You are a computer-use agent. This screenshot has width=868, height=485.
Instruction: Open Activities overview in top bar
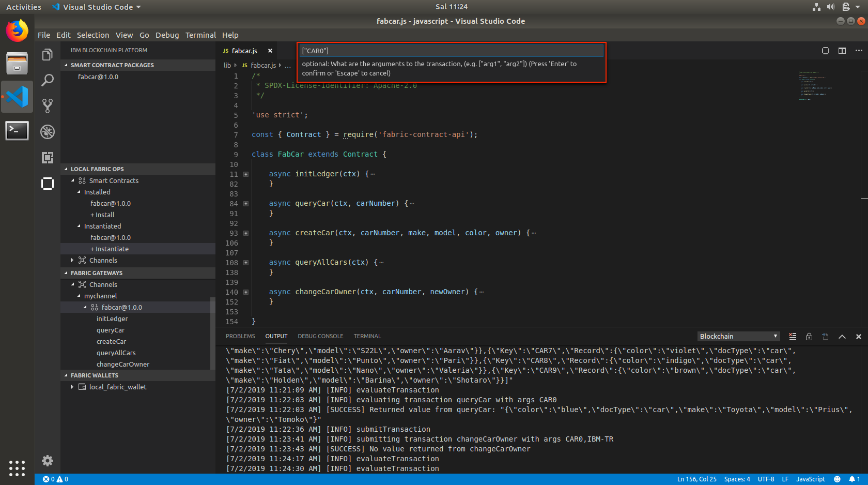point(24,7)
